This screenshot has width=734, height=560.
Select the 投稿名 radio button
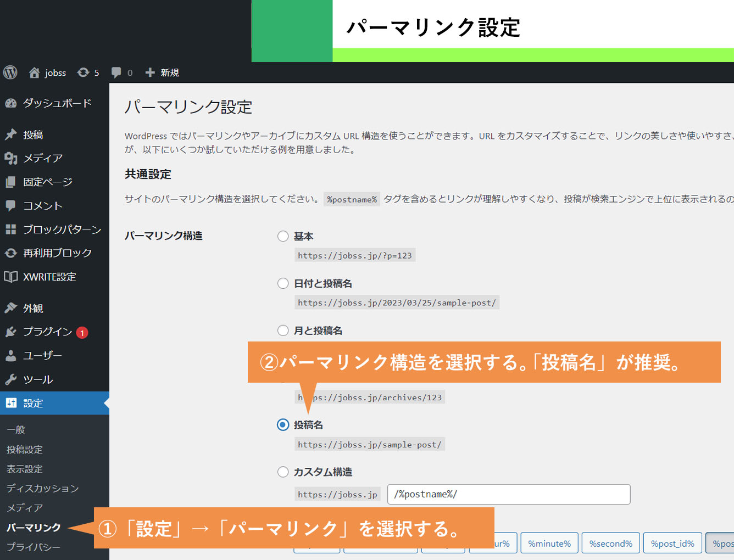[283, 425]
